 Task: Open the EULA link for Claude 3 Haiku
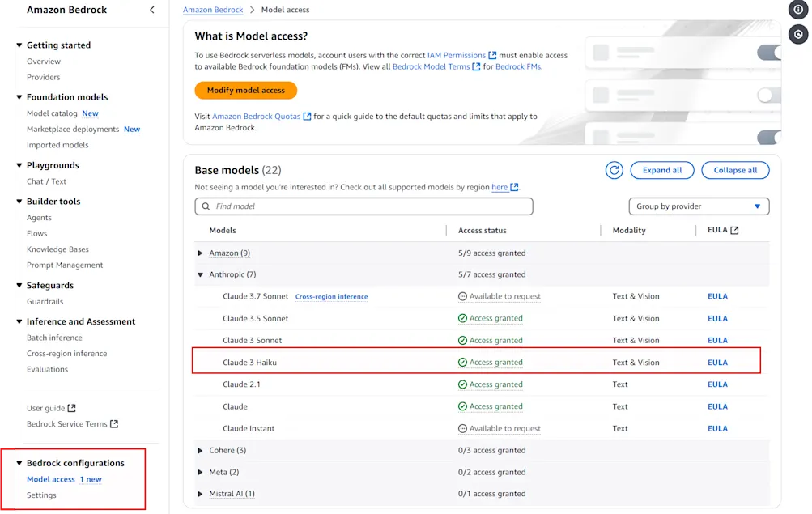(717, 362)
